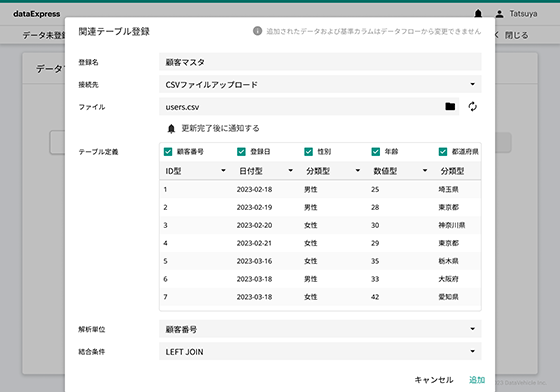This screenshot has height=392, width=560.
Task: Click the file field showing users.csv
Action: pos(309,106)
